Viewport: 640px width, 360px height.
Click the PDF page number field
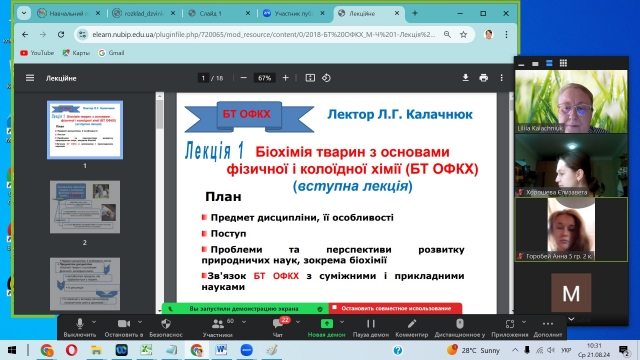(203, 78)
